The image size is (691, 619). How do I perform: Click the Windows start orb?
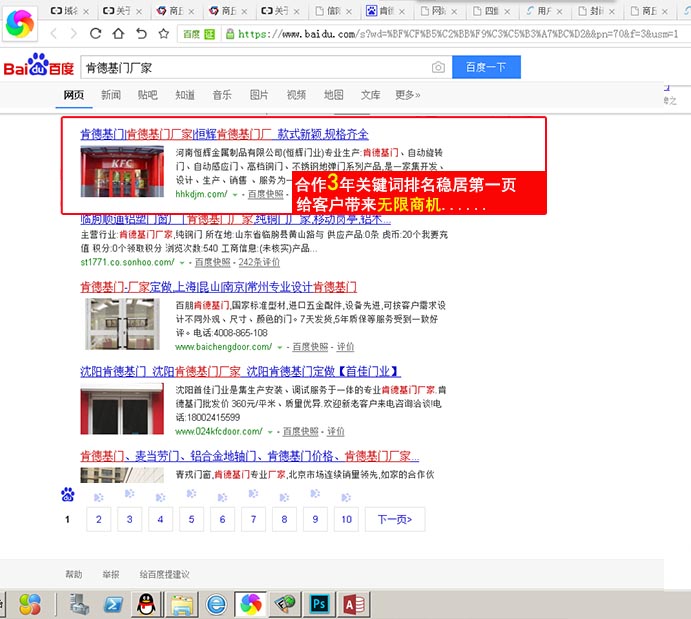(x=30, y=604)
